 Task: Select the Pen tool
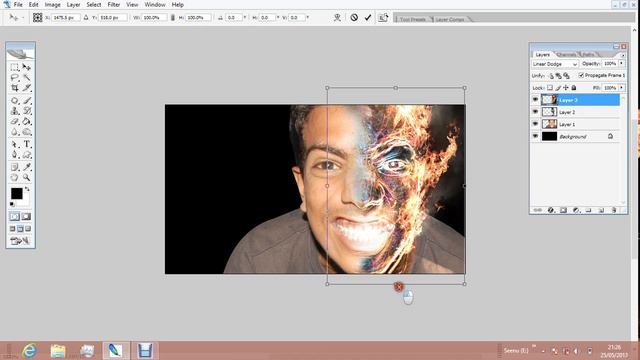(15, 155)
